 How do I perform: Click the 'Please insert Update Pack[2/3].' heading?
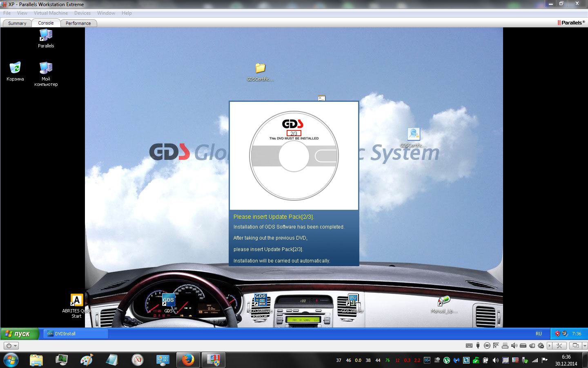[274, 217]
